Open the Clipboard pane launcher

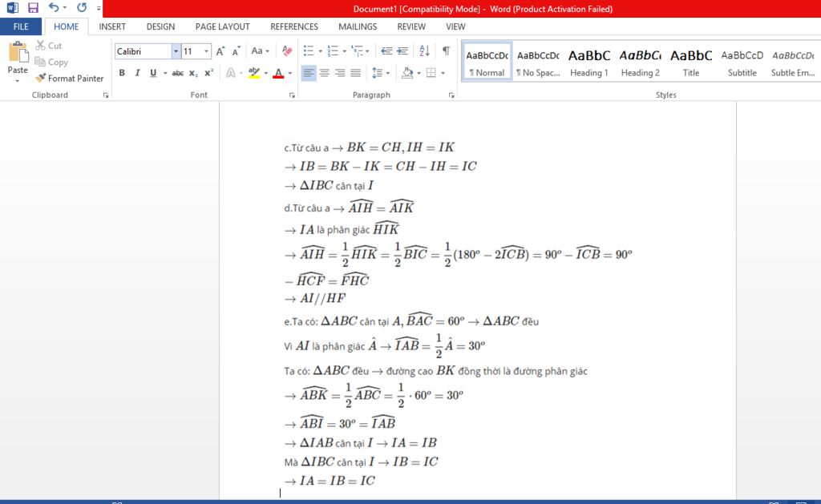(106, 95)
